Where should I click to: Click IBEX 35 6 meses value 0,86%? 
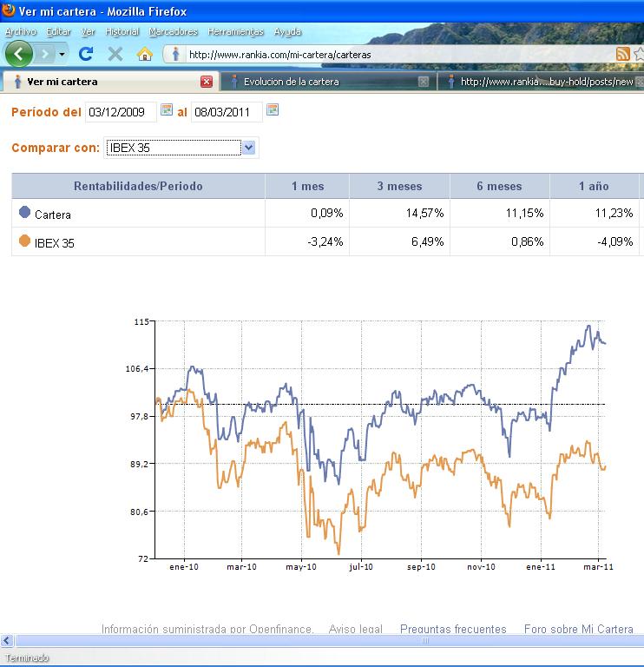pyautogui.click(x=528, y=241)
